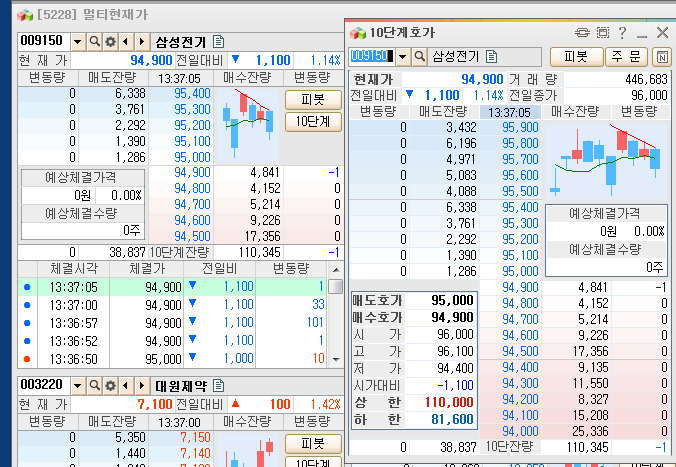Click the 003220 stock code field
Viewport: 676px width, 467px height.
tap(44, 385)
